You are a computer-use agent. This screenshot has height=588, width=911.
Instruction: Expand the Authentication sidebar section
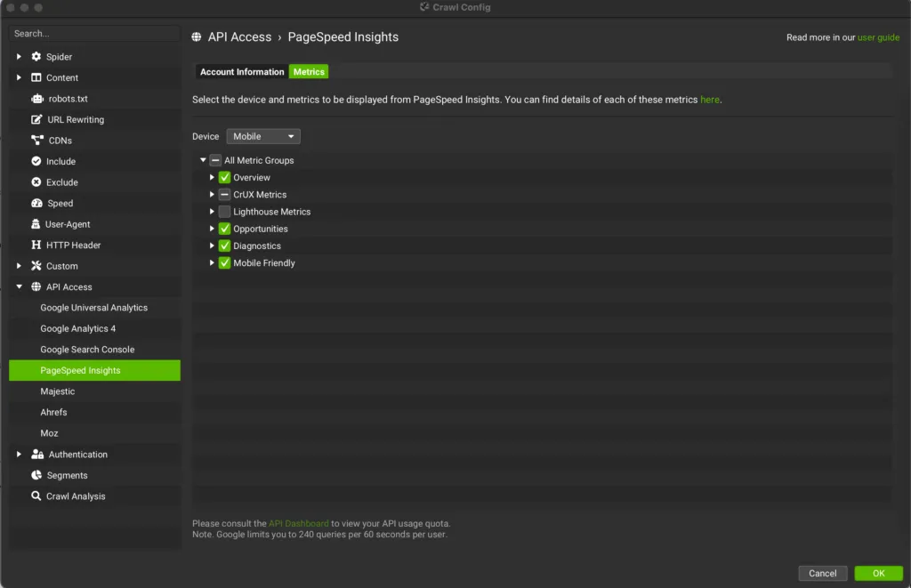pyautogui.click(x=19, y=454)
